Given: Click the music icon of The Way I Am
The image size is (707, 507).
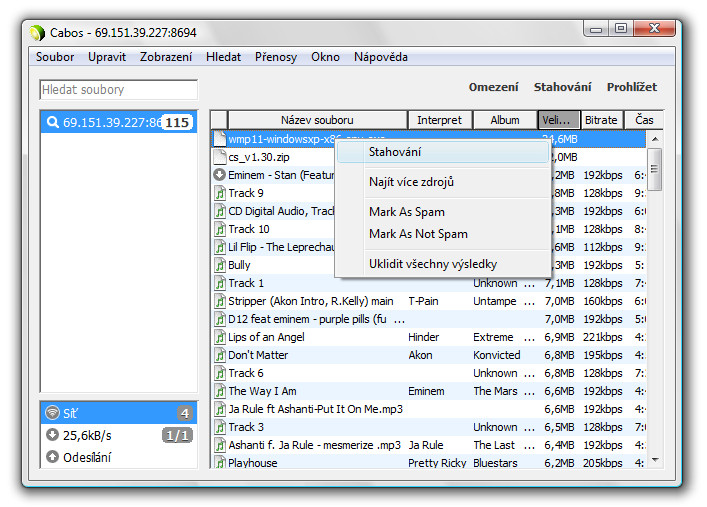Looking at the screenshot, I should (x=220, y=391).
